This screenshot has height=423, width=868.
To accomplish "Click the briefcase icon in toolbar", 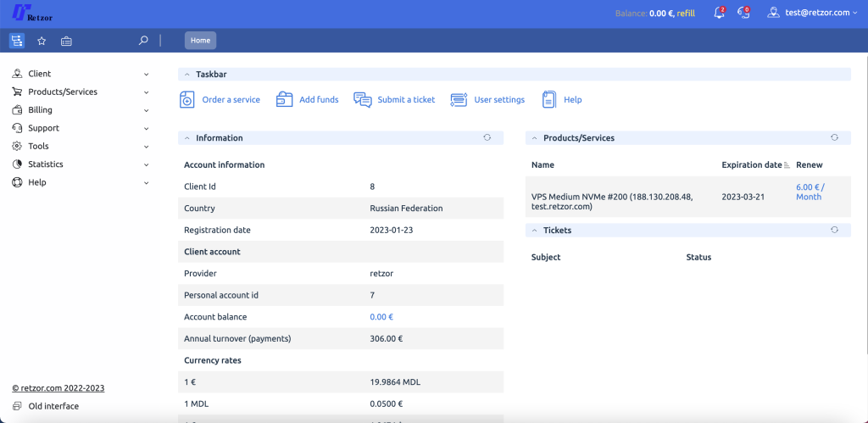I will tap(66, 41).
